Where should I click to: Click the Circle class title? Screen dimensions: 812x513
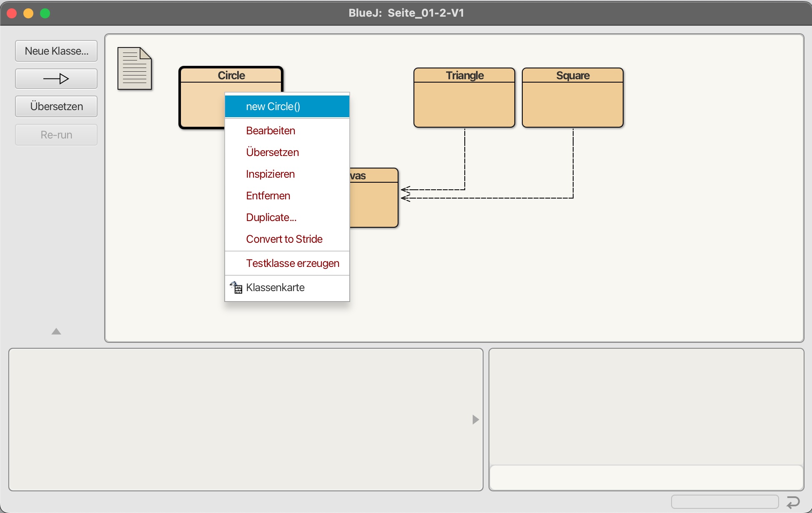231,75
